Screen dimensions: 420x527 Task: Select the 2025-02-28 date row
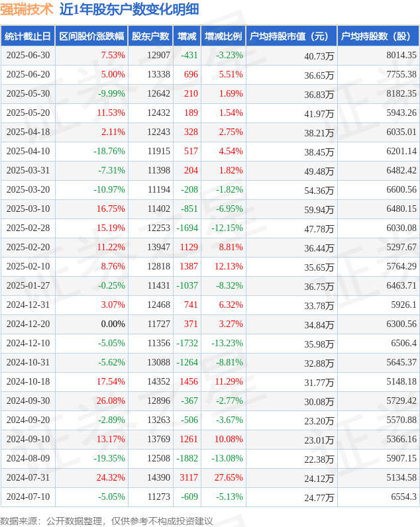click(x=210, y=228)
